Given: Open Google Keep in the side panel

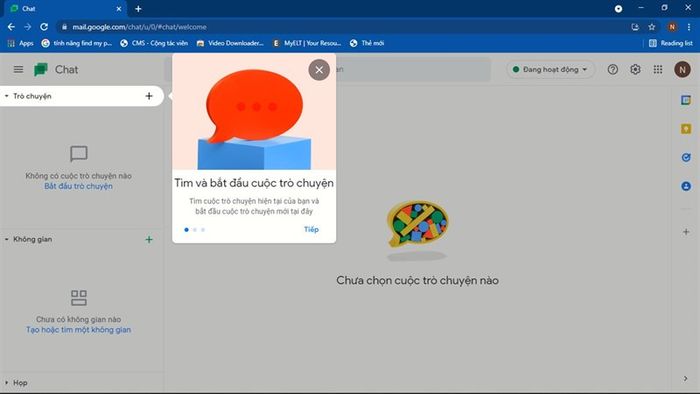Looking at the screenshot, I should 686,129.
